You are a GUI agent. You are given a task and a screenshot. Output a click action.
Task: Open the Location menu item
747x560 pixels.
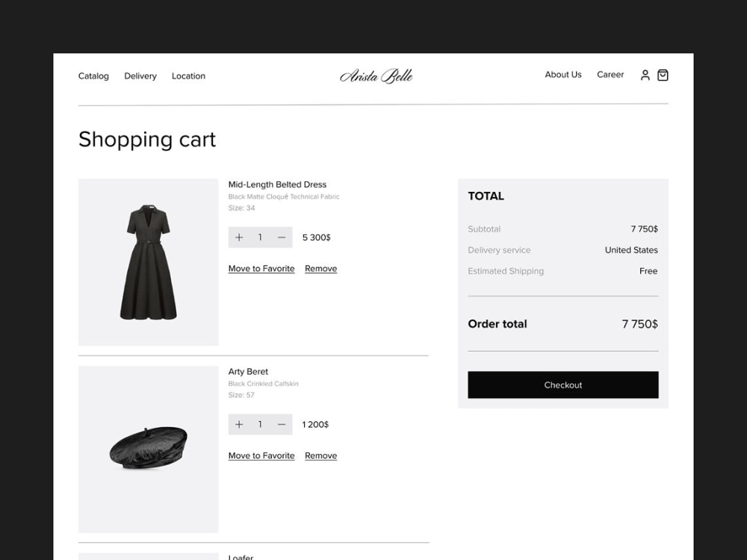pos(189,76)
